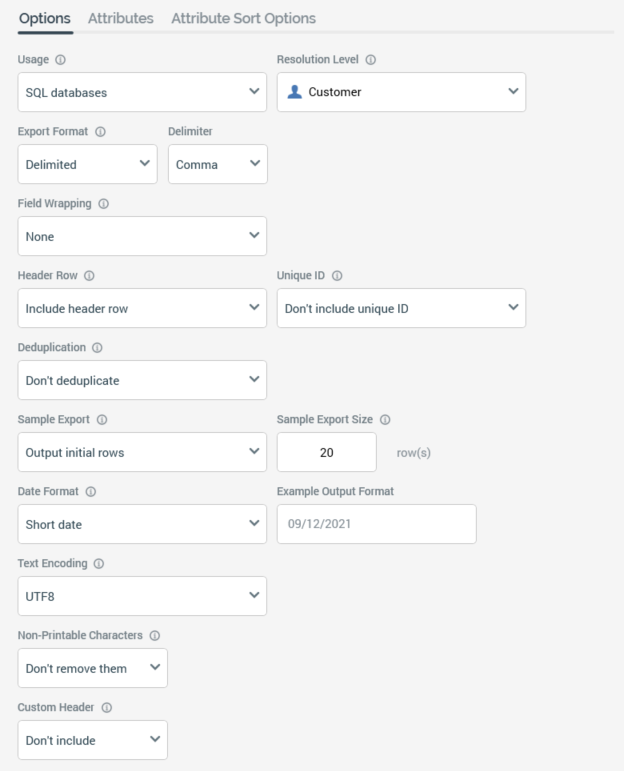624x771 pixels.
Task: Click the info icon next to Usage
Action: [x=61, y=60]
